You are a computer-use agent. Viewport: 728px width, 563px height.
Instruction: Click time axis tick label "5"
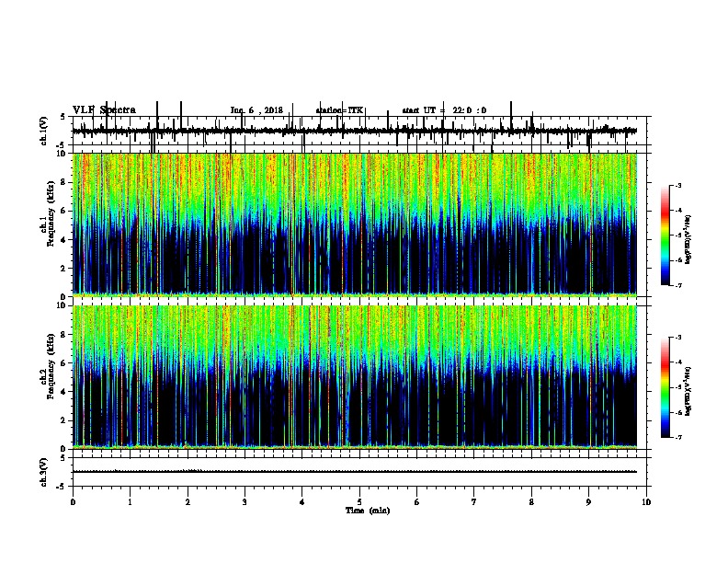point(359,502)
